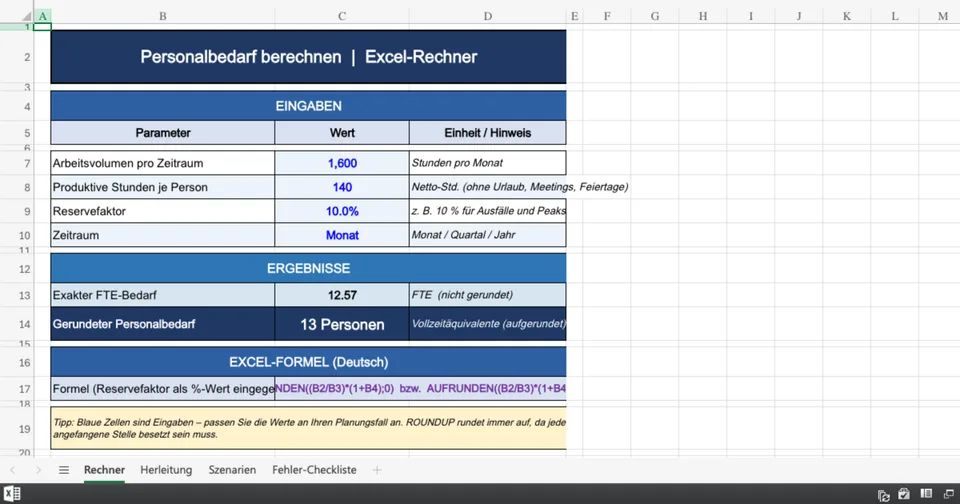
Task: Select column L header
Action: tap(894, 17)
